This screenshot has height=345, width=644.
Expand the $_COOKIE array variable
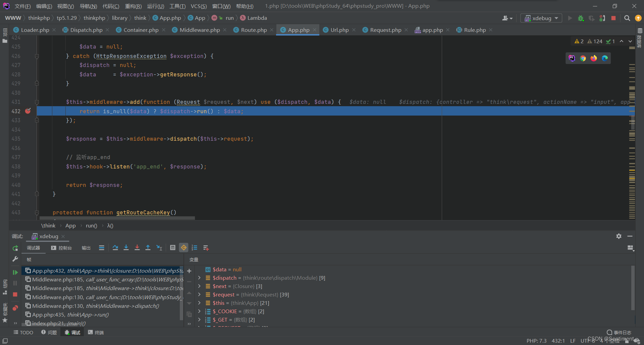click(x=200, y=311)
